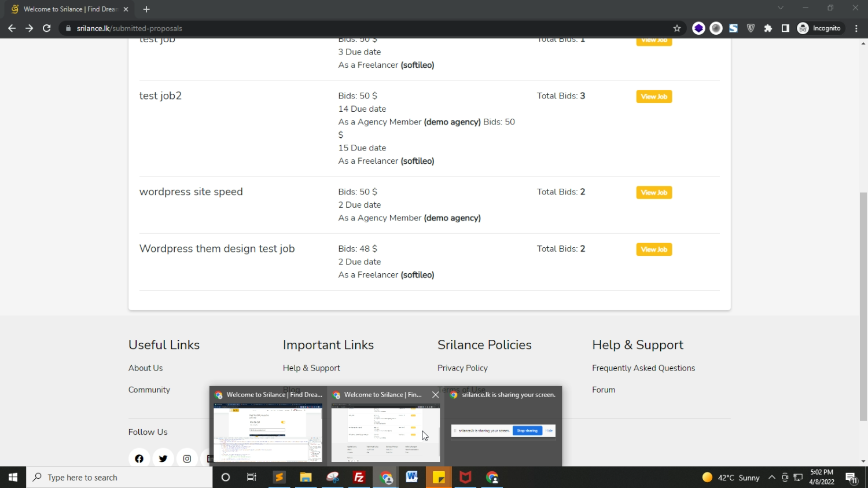Select the Welcome to Srilance browser tab
Viewport: 868px width, 488px height.
click(69, 9)
